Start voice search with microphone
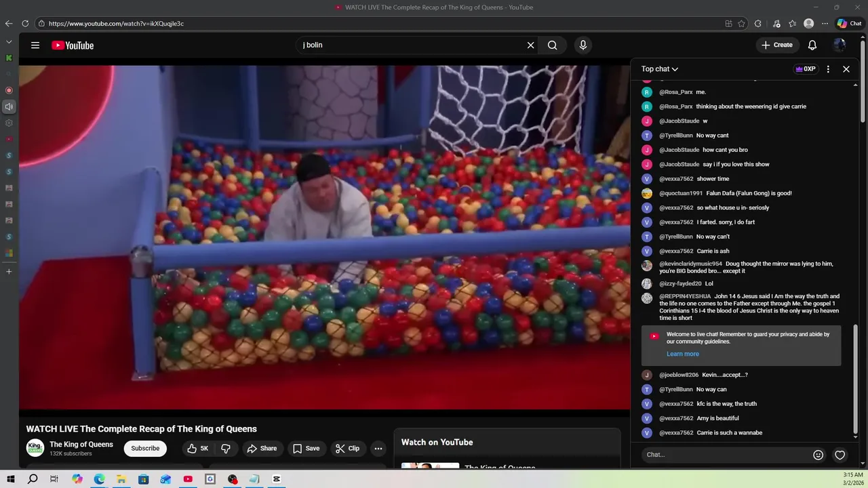The image size is (868, 488). (x=583, y=45)
